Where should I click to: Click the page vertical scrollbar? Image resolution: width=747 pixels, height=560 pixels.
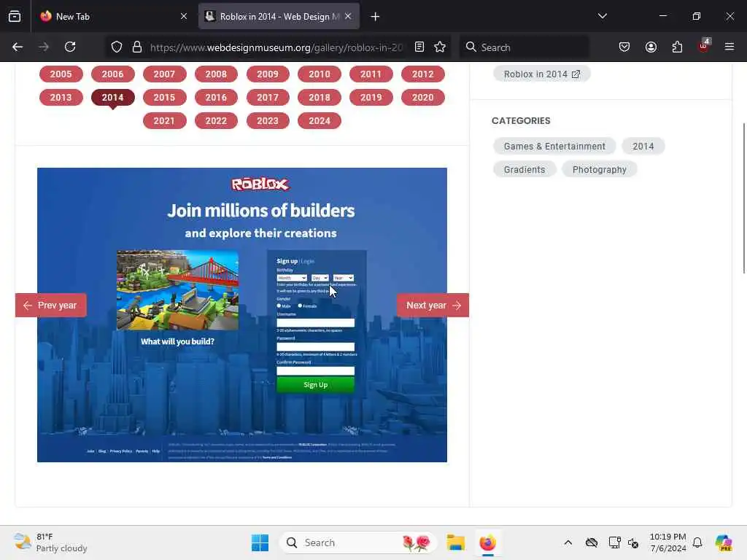coord(743,198)
